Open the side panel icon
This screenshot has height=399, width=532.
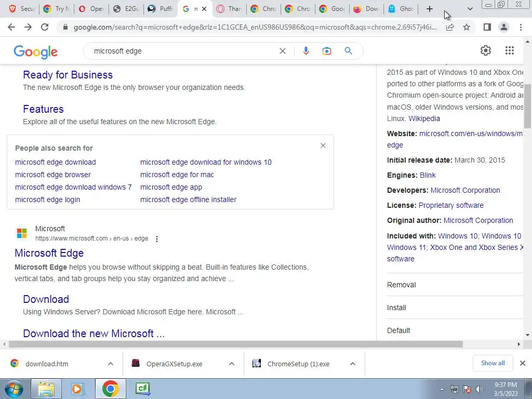487,27
